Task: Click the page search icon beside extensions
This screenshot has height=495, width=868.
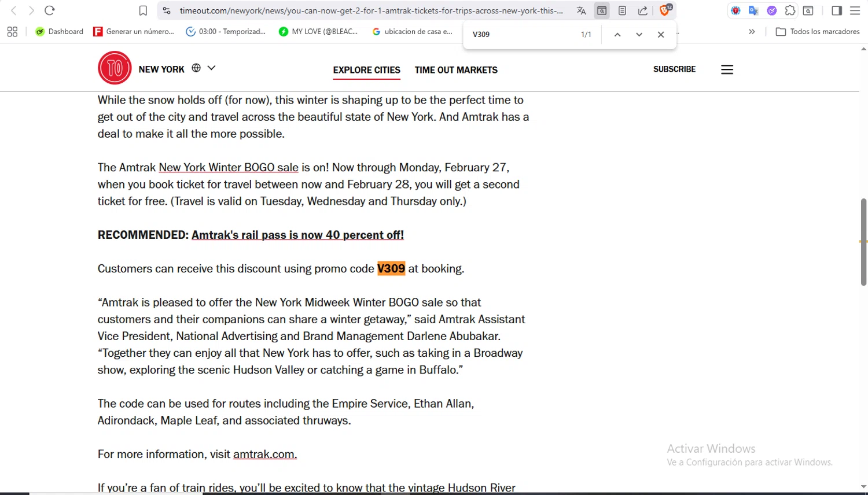Action: [808, 10]
